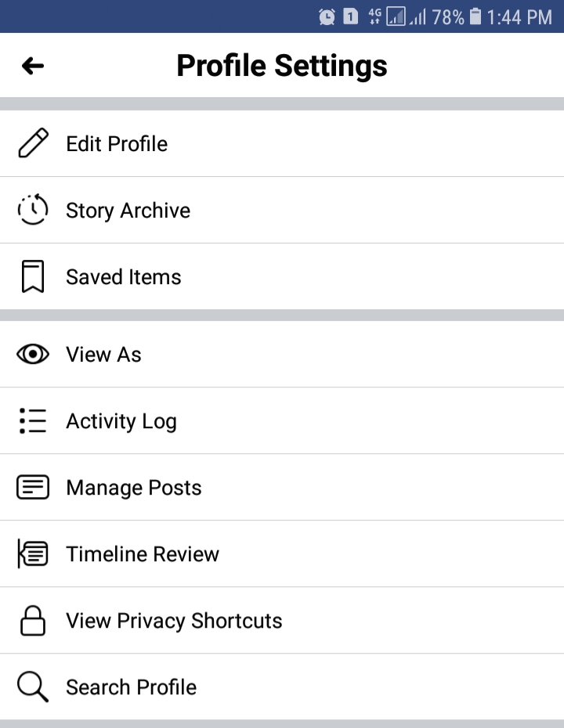Go to Saved Items
This screenshot has width=564, height=728.
coord(124,277)
